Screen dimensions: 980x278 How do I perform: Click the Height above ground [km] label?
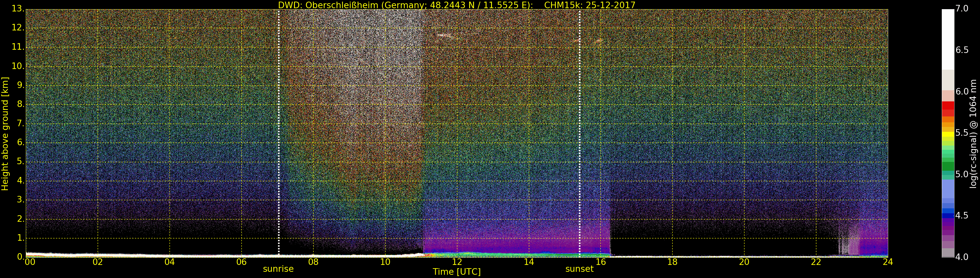(5, 133)
